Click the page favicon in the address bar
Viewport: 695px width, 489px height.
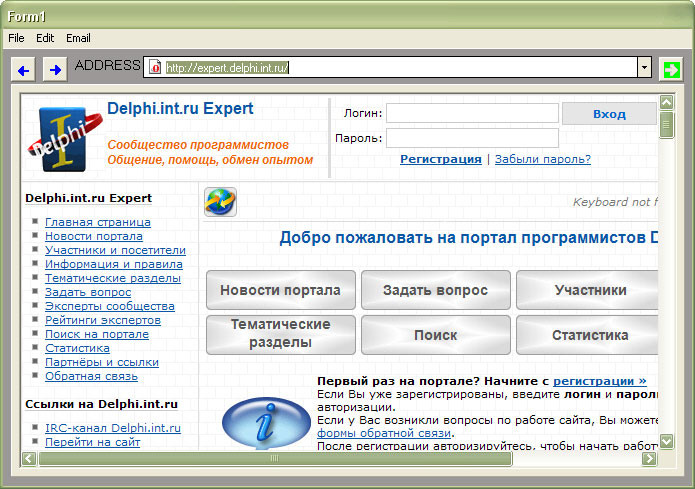tap(155, 67)
